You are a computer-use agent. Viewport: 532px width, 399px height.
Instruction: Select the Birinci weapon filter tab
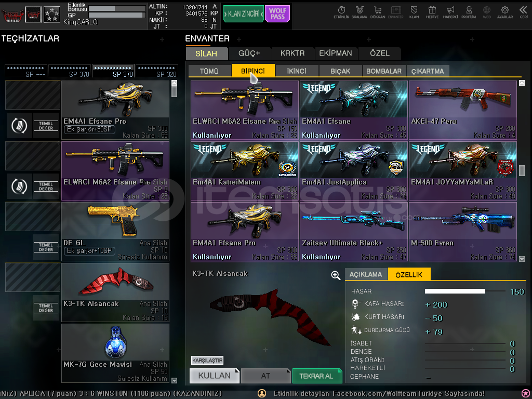[x=253, y=71]
